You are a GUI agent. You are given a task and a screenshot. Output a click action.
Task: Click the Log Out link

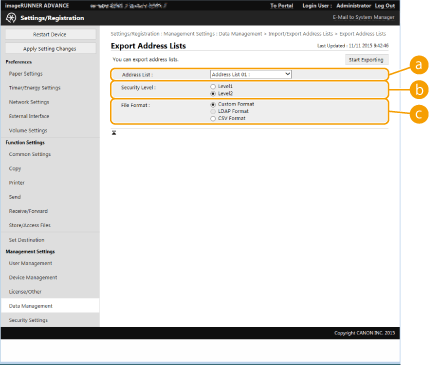pyautogui.click(x=385, y=6)
